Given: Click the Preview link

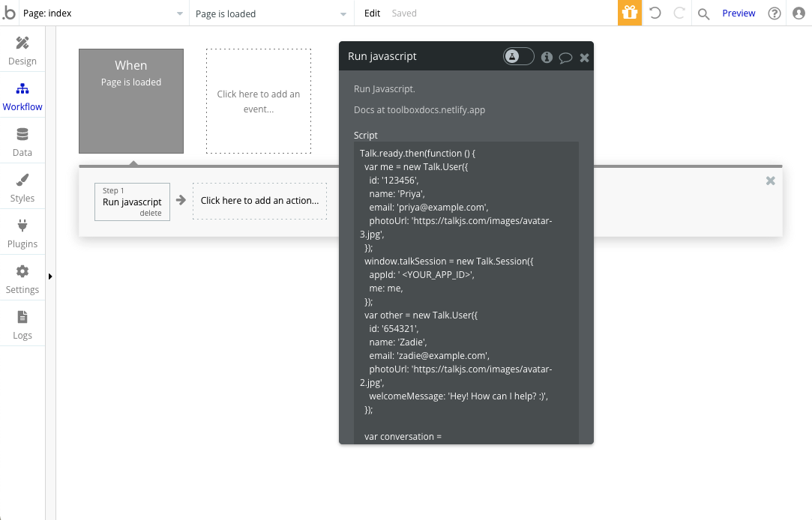Looking at the screenshot, I should (739, 13).
